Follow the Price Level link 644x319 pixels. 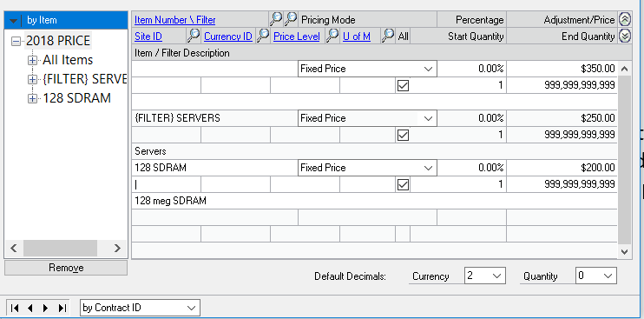click(297, 37)
